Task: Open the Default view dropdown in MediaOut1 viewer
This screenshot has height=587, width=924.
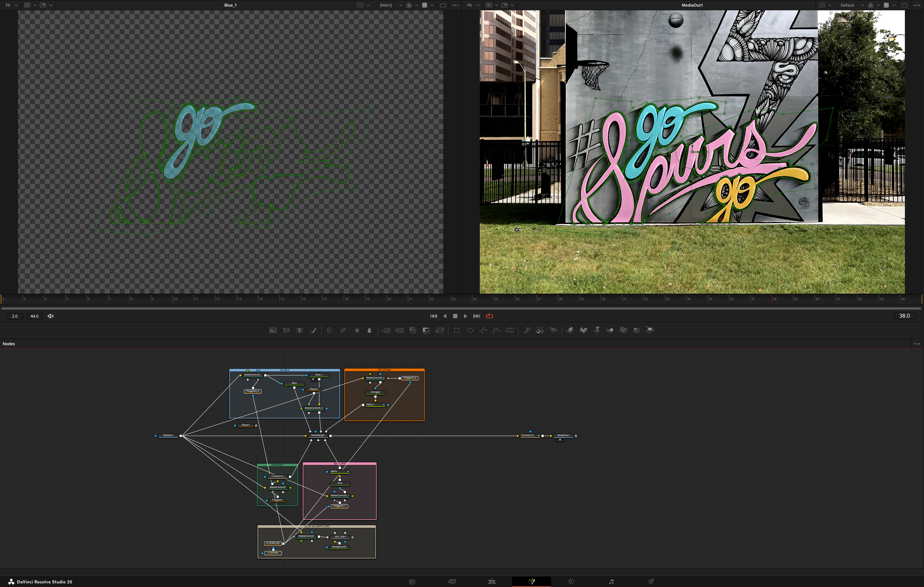Action: tap(852, 5)
